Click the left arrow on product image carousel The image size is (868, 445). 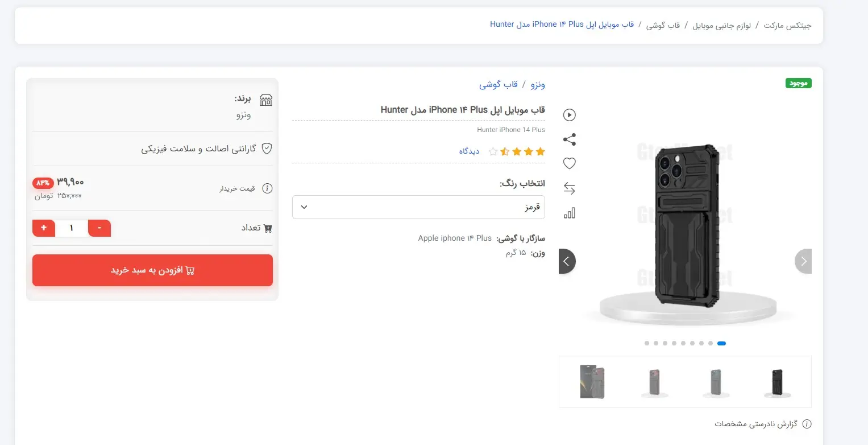click(567, 261)
